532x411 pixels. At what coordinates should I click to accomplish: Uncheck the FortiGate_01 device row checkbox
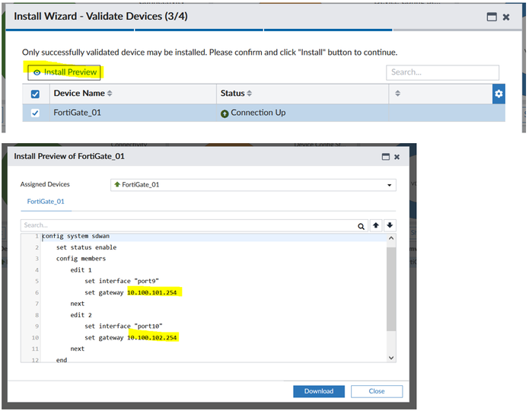click(35, 113)
